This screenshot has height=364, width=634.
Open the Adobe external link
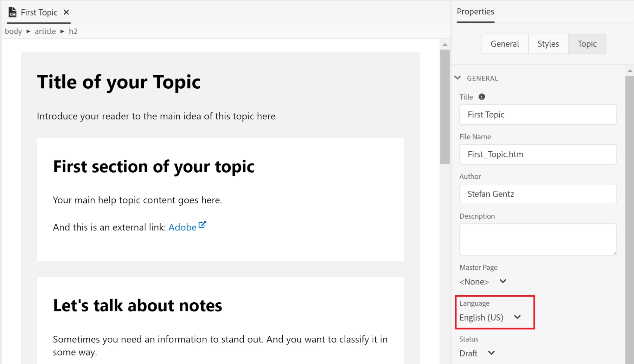pos(182,227)
